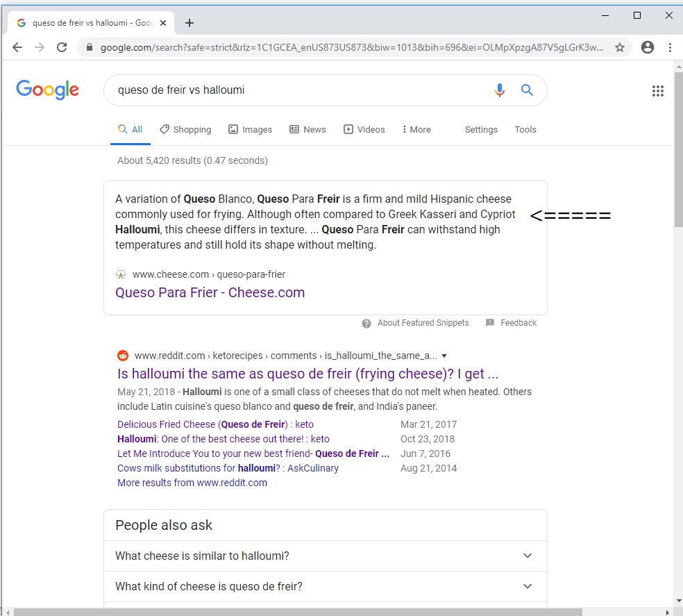683x616 pixels.
Task: Open the Chrome profile avatar
Action: 648,47
